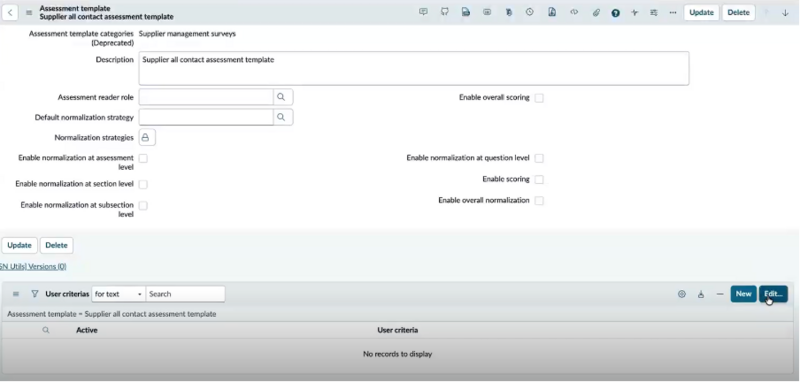The width and height of the screenshot is (800, 382).
Task: Click the header Delete button
Action: (738, 13)
